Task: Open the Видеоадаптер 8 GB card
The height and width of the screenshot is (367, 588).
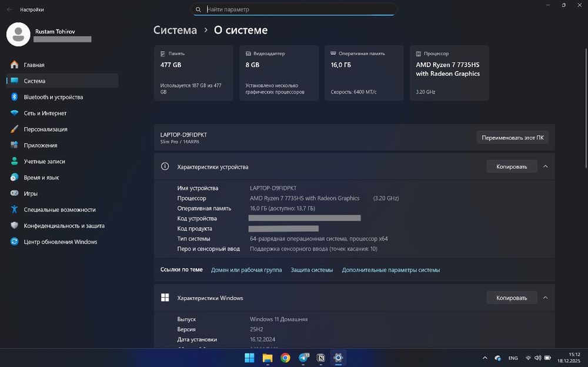Action: pyautogui.click(x=279, y=73)
